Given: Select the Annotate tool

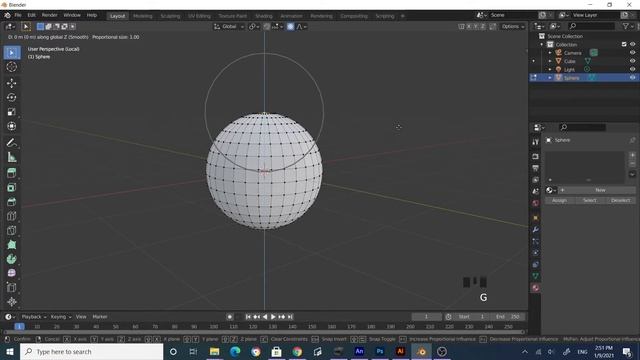Looking at the screenshot, I should pos(11,143).
